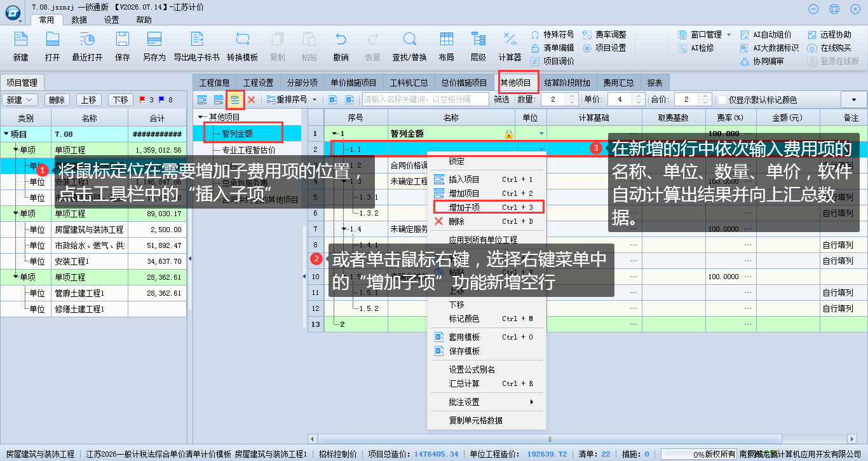Click 在线购买 online purchase
868x461 pixels.
click(x=829, y=48)
